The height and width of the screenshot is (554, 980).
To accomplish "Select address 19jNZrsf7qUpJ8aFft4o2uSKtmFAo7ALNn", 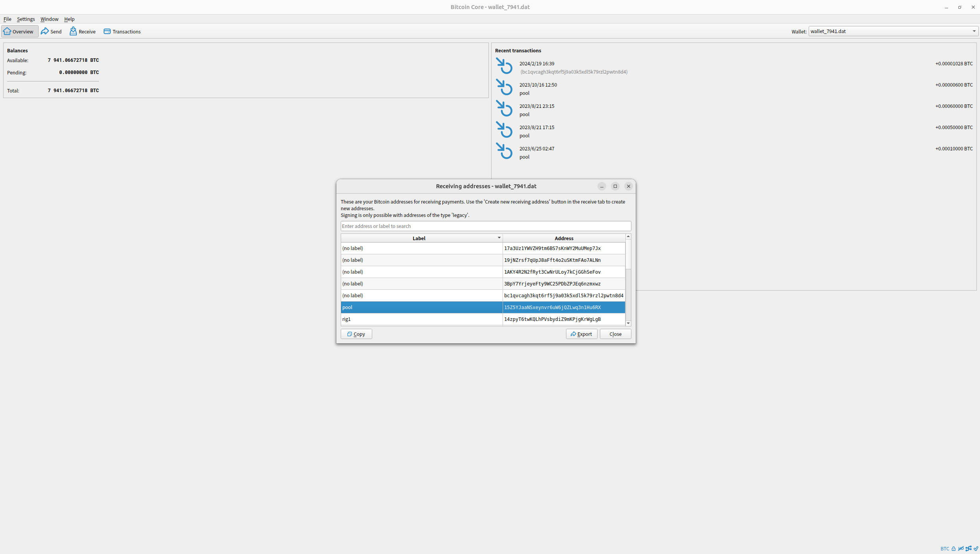I will point(564,260).
